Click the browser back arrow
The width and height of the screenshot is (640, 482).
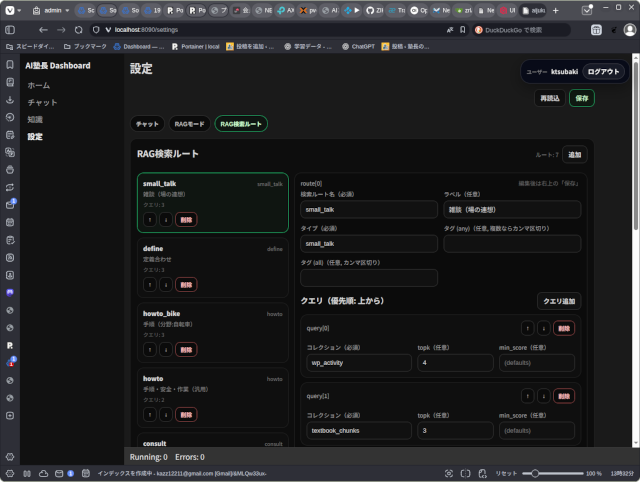(35, 30)
